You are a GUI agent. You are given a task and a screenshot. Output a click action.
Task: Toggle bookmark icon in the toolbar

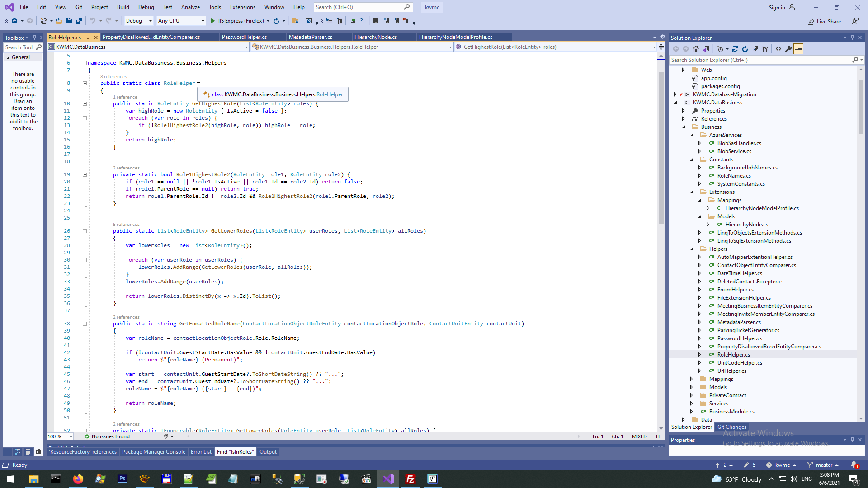tap(376, 21)
